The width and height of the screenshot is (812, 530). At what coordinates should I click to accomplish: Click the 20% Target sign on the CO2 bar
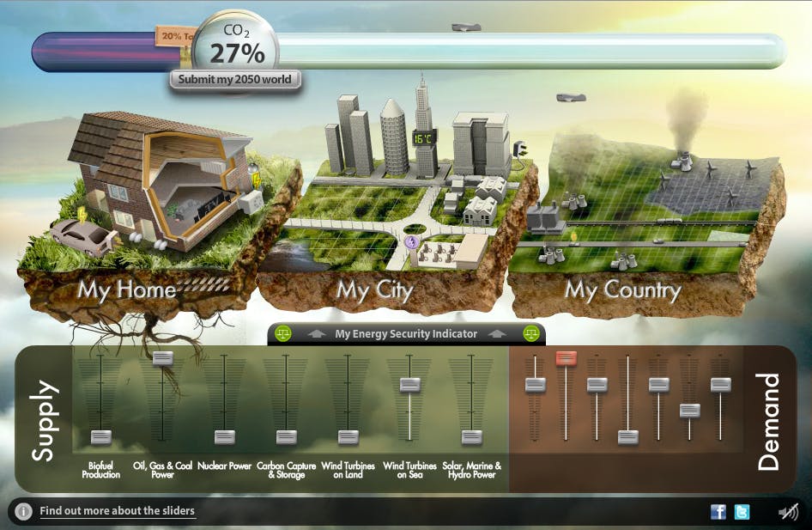click(175, 37)
